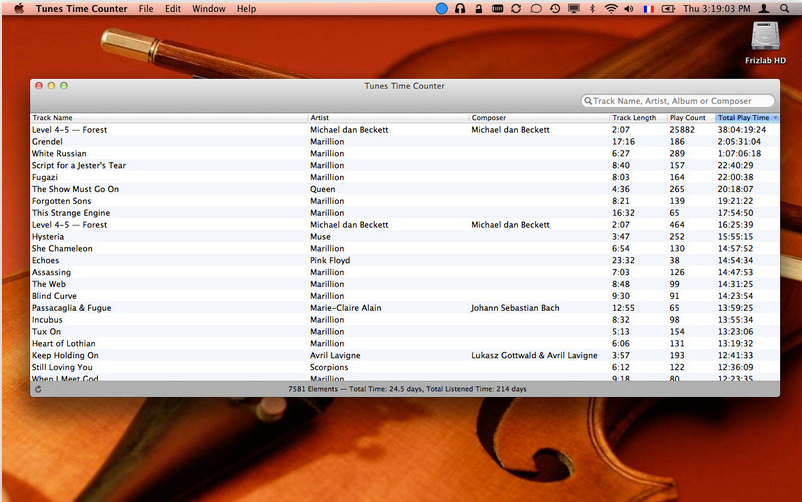Select She Chameleon track row

(x=405, y=249)
